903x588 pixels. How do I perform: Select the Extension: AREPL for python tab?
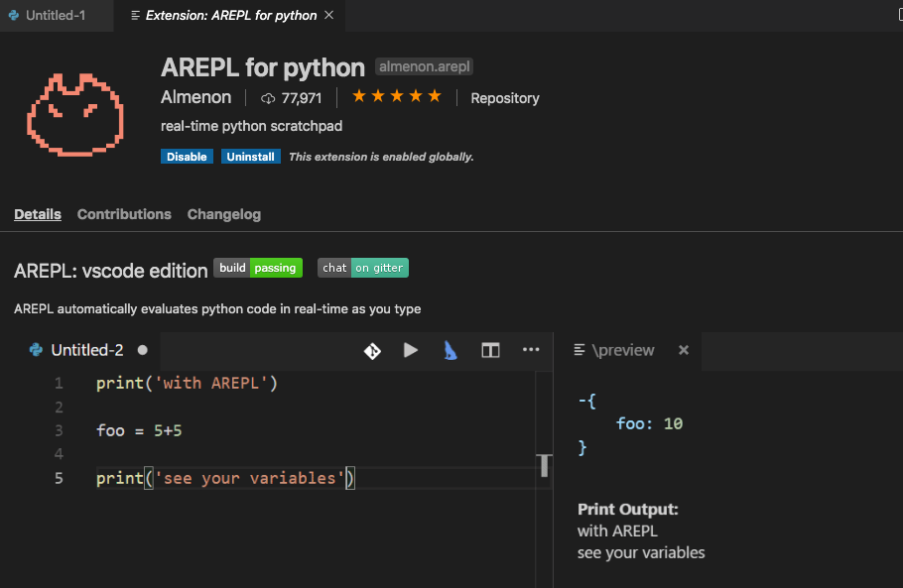230,16
